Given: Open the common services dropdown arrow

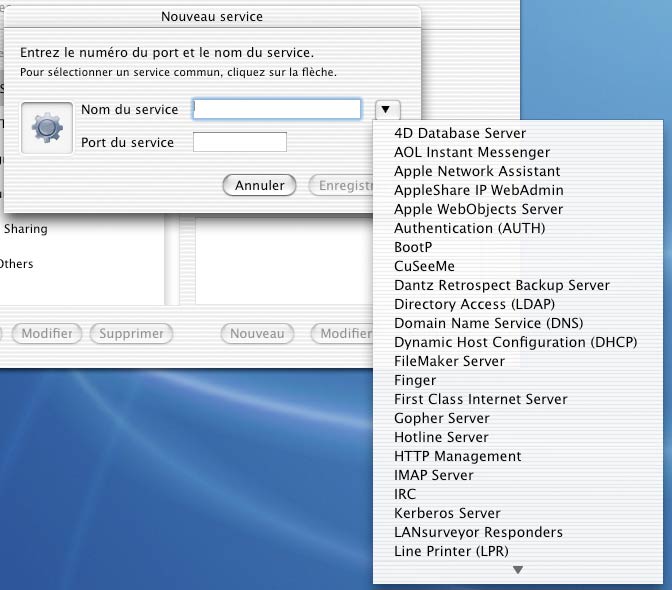Looking at the screenshot, I should (387, 110).
